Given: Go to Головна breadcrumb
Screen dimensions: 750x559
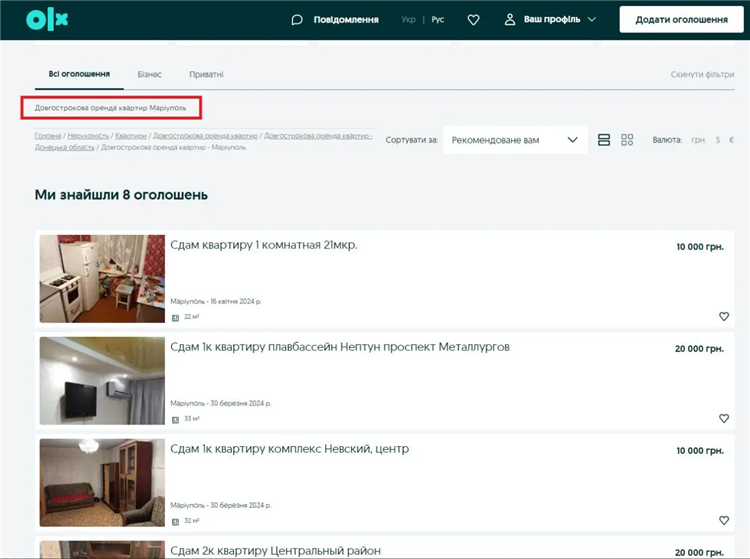Looking at the screenshot, I should point(48,136).
